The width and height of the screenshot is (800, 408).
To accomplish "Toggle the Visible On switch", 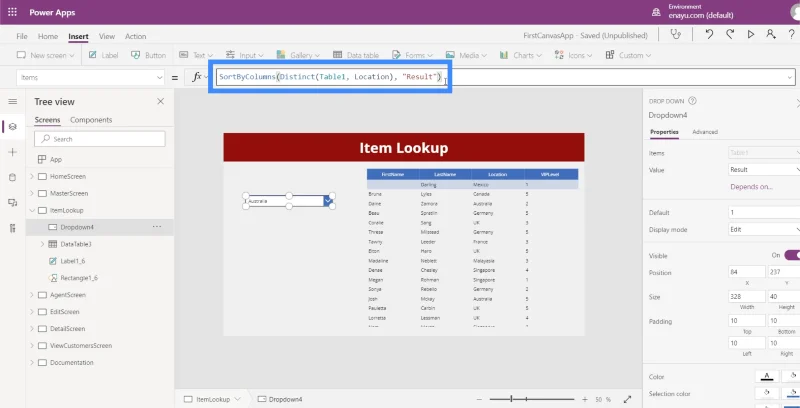I will [x=792, y=255].
